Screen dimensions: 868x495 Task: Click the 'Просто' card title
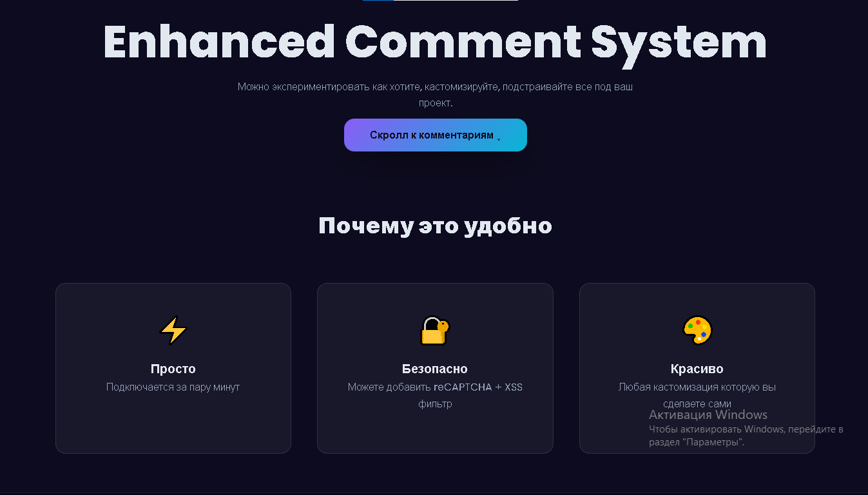coord(173,369)
